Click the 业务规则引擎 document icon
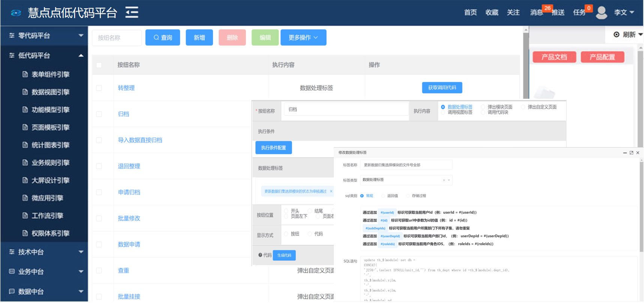 click(x=25, y=163)
